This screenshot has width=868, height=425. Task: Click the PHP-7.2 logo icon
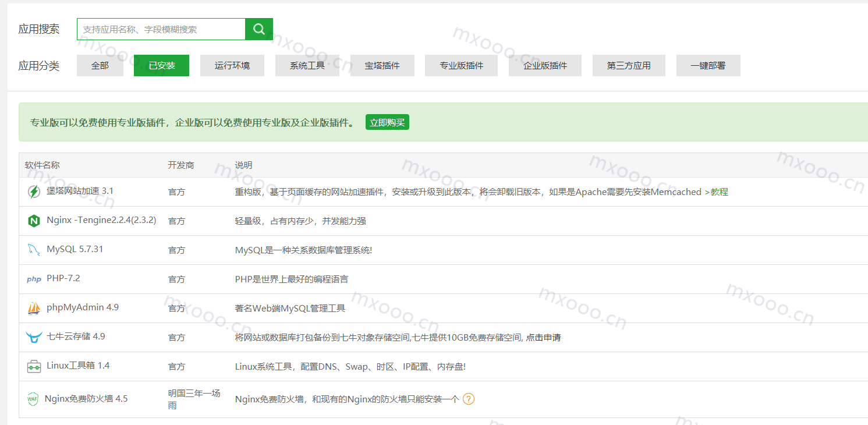point(34,279)
